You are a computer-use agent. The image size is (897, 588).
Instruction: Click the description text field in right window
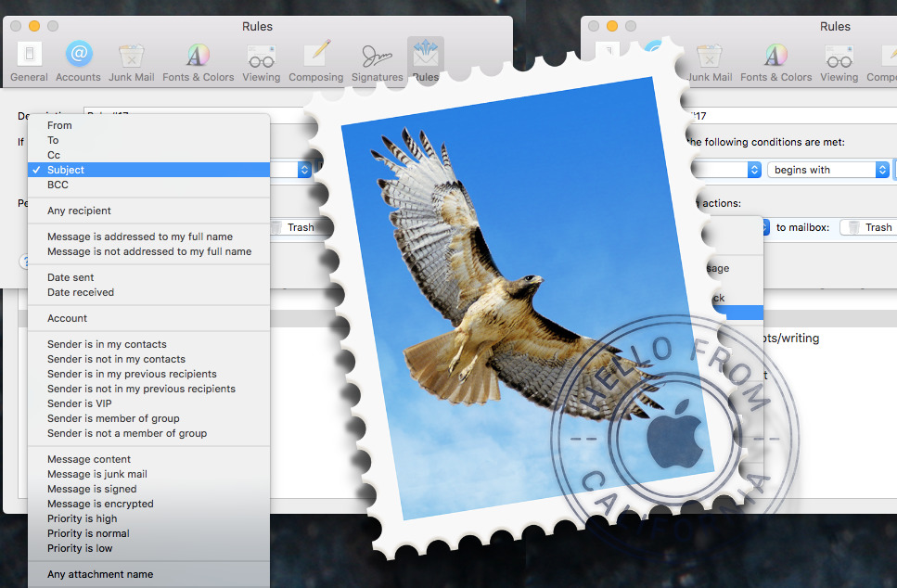pyautogui.click(x=790, y=116)
